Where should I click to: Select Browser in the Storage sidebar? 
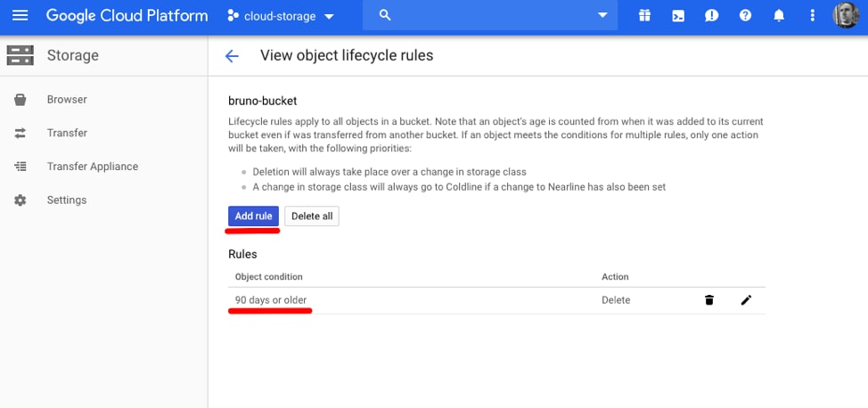(67, 100)
